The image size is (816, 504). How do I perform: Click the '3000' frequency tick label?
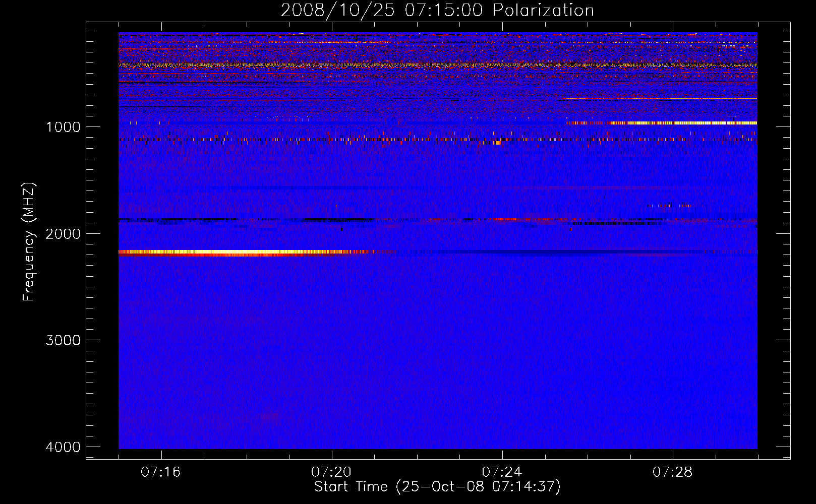click(64, 340)
